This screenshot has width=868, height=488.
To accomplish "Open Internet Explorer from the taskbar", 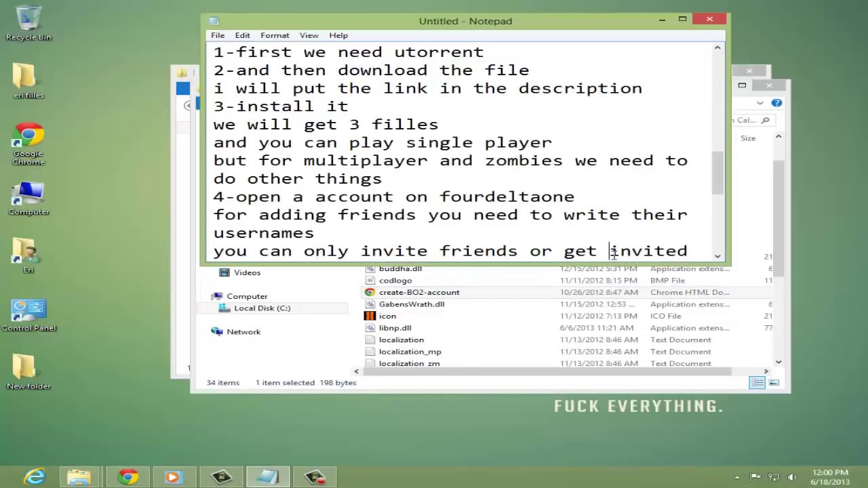I will coord(34,477).
